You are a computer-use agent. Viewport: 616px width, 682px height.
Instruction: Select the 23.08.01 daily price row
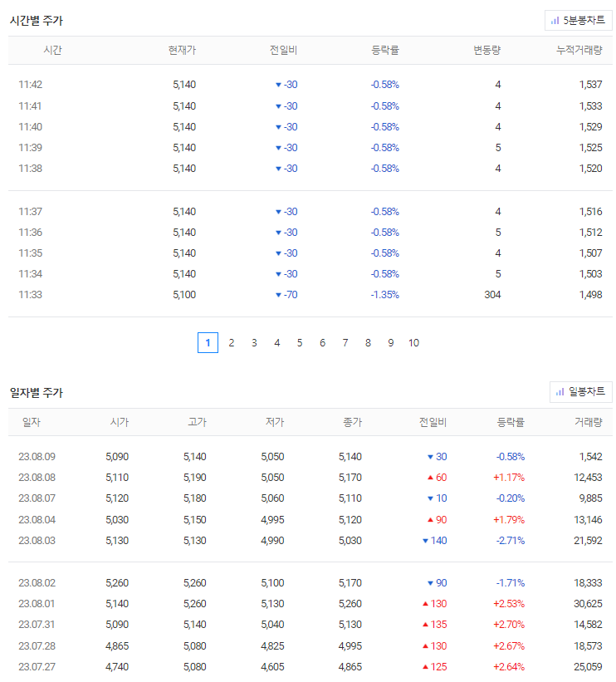[x=310, y=604]
